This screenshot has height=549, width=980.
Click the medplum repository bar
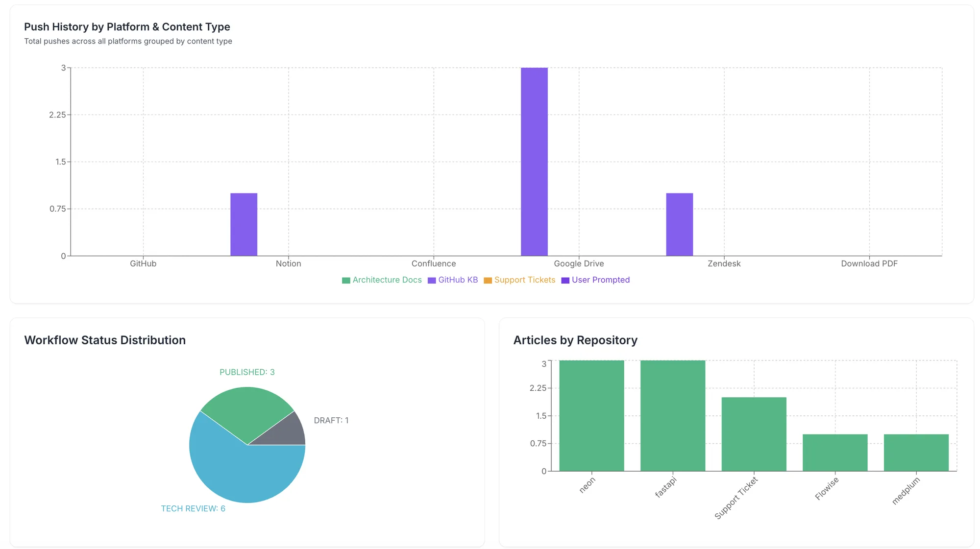click(x=916, y=453)
